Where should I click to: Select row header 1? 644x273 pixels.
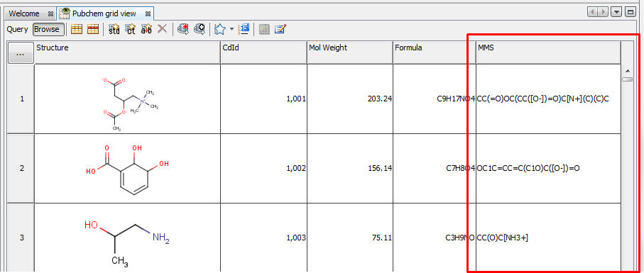[21, 99]
